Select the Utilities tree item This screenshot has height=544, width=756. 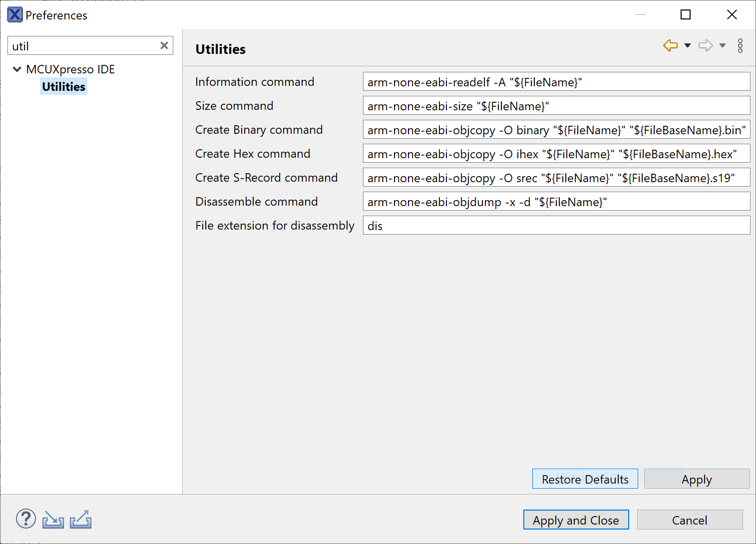[x=64, y=87]
